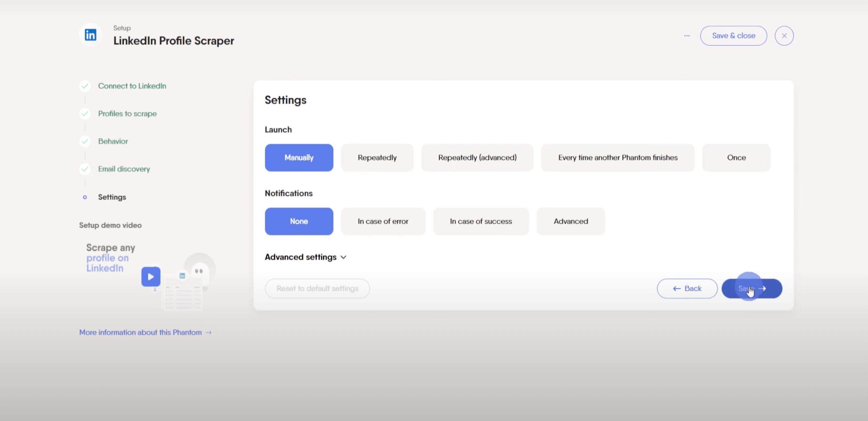868x421 pixels.
Task: Select Repeatedly (advanced) launch option
Action: coord(477,158)
